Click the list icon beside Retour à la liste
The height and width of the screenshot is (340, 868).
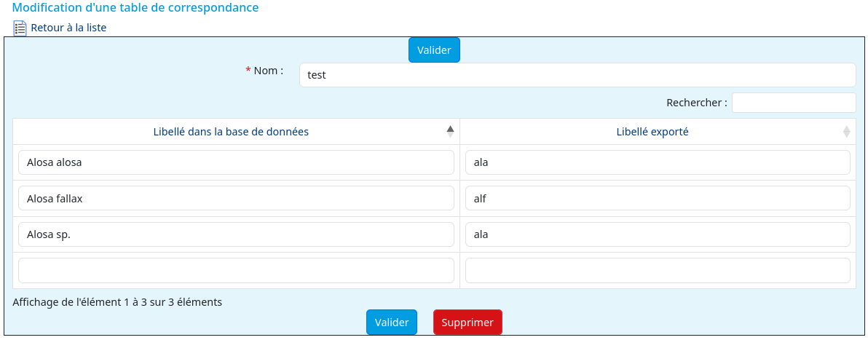point(20,28)
